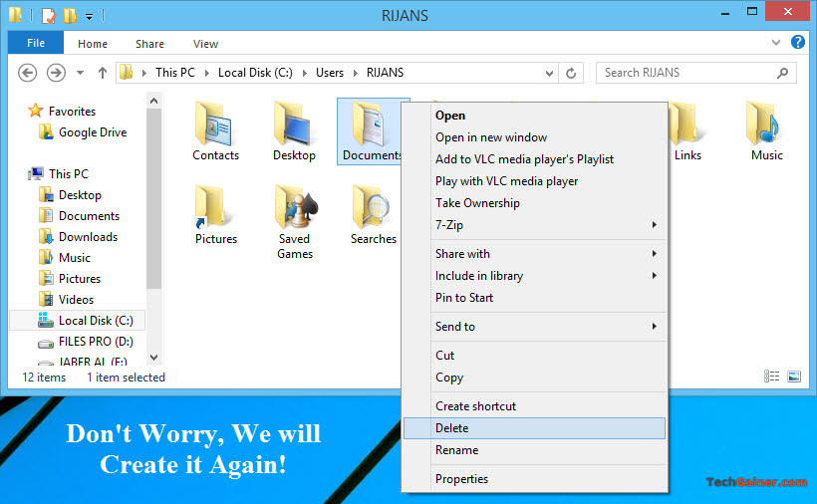The width and height of the screenshot is (817, 504).
Task: Expand the Share with submenu
Action: pyautogui.click(x=654, y=254)
